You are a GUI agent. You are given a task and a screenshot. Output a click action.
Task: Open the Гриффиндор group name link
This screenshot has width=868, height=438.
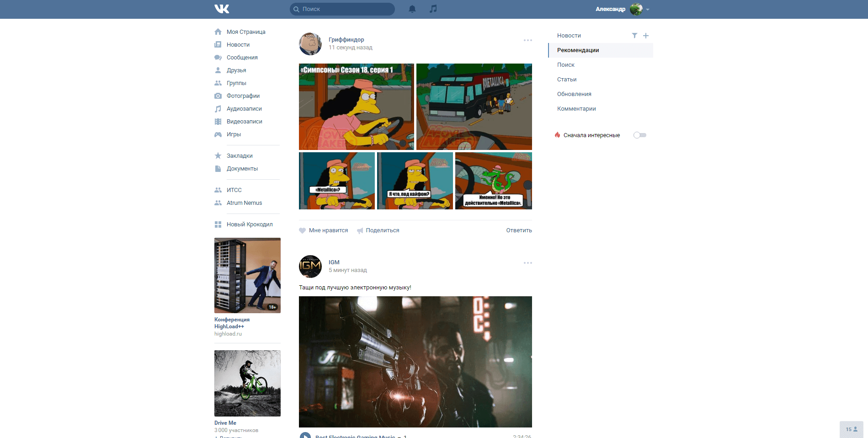point(346,40)
